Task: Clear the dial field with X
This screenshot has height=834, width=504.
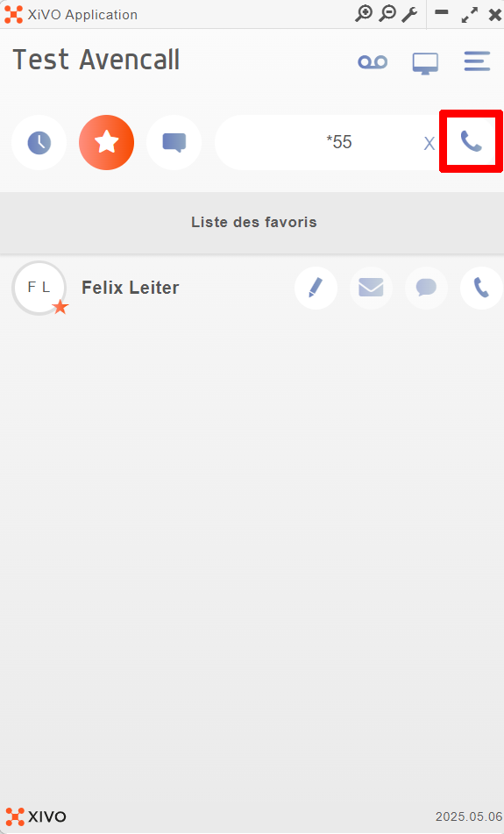Action: coord(429,144)
